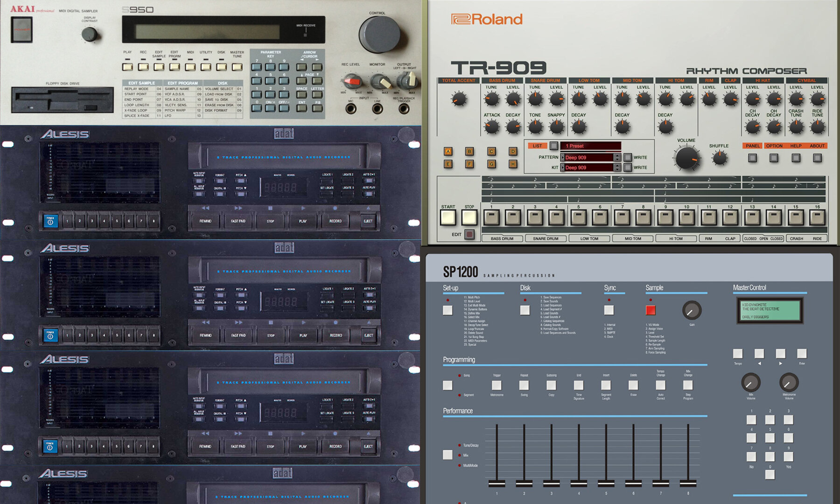Select pattern bank F on the TR-909
Viewport: 840px width, 504px height.
469,164
